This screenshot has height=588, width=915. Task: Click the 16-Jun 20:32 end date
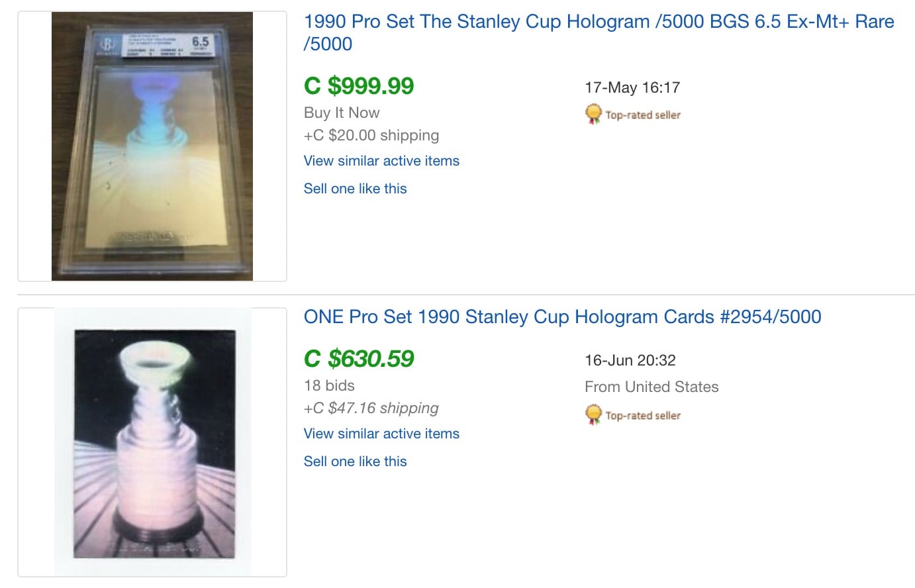point(630,360)
